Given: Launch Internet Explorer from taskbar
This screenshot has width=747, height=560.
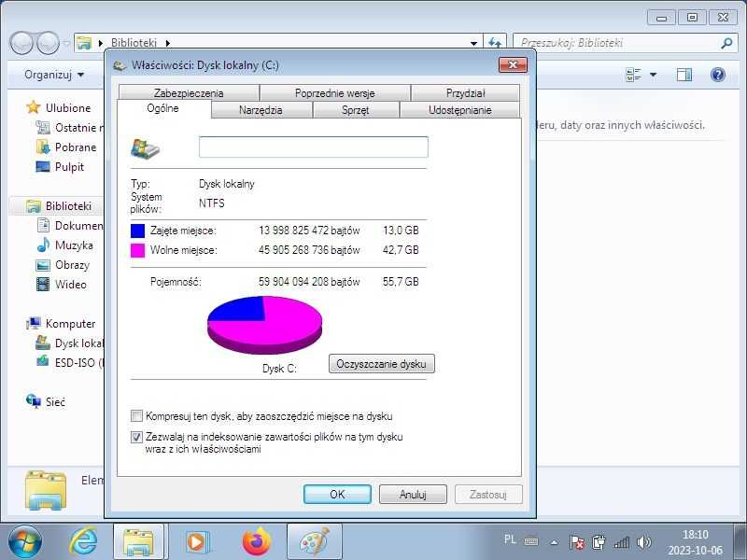Looking at the screenshot, I should click(83, 542).
